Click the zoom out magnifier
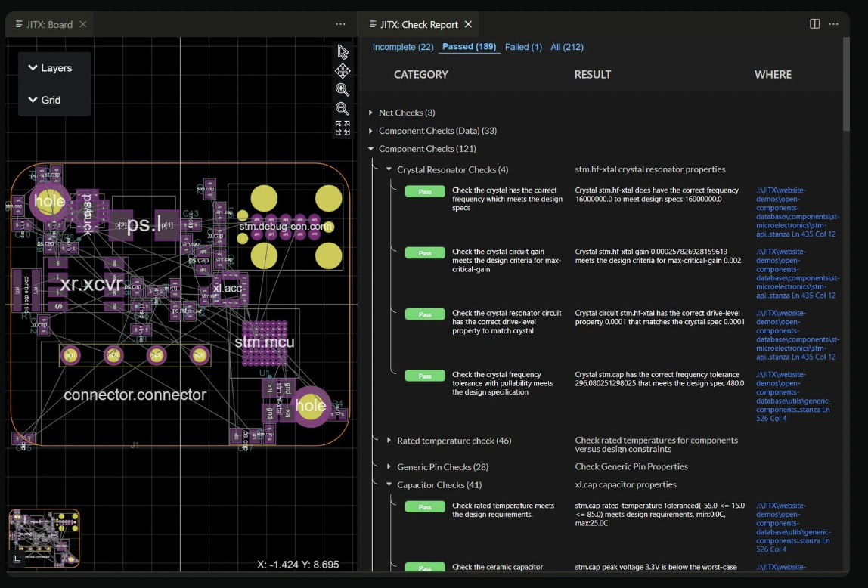The height and width of the screenshot is (588, 868). pyautogui.click(x=343, y=109)
